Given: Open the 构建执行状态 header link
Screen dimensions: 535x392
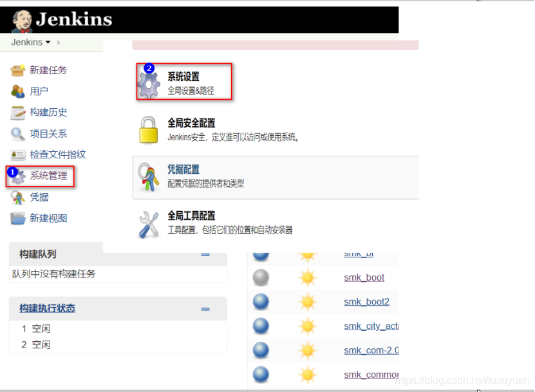Looking at the screenshot, I should coord(47,308).
